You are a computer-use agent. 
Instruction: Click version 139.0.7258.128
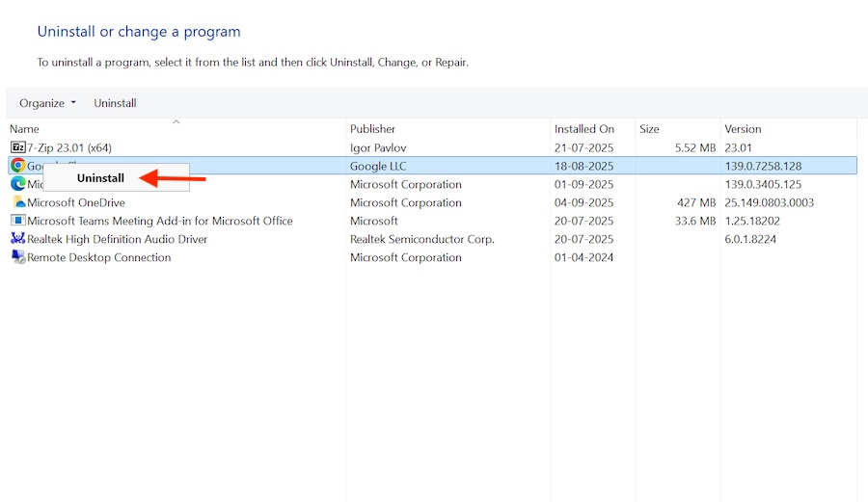tap(763, 166)
